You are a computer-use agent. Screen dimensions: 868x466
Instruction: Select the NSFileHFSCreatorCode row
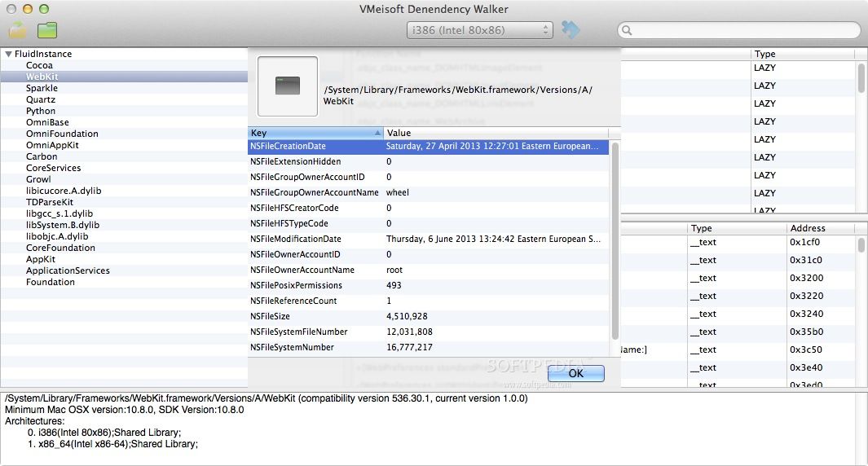(x=429, y=208)
